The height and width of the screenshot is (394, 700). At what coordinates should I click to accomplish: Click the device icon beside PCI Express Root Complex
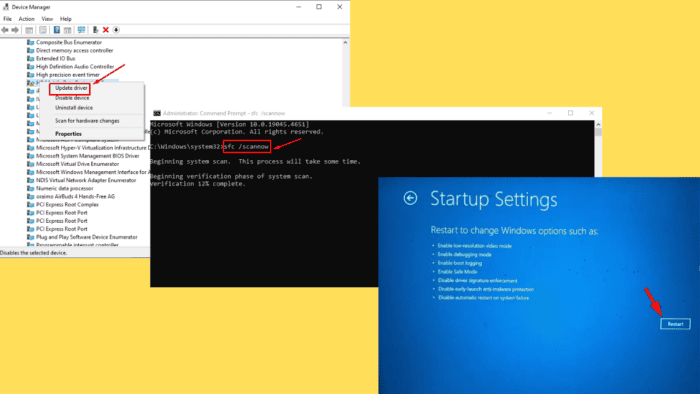click(30, 204)
